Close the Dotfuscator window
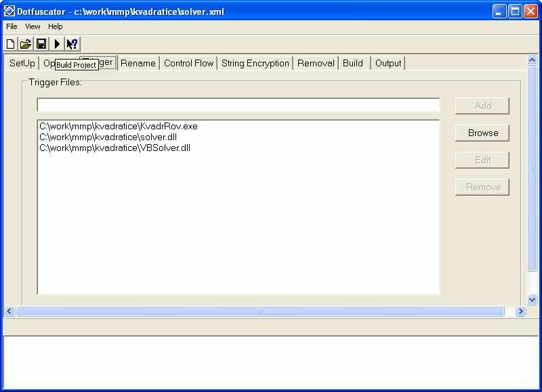 tap(530, 12)
